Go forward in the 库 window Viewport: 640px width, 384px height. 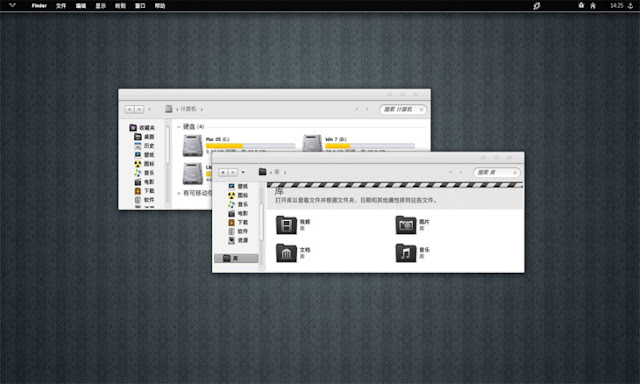click(233, 172)
